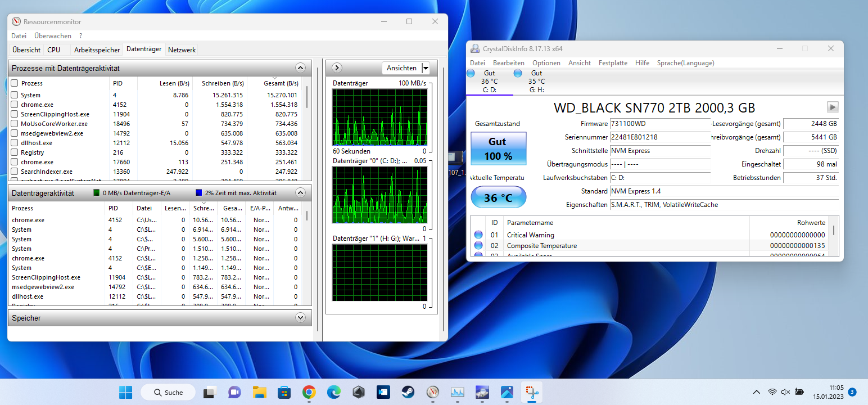Check the SearchIndexer.exe checkbox
The image size is (868, 405).
pyautogui.click(x=15, y=172)
